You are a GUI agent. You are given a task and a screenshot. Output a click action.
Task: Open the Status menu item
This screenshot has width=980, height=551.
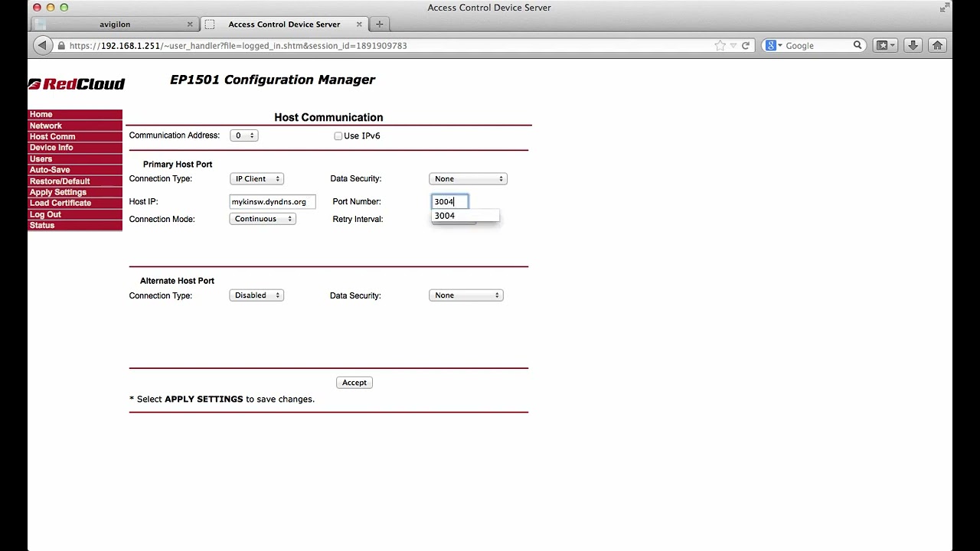(x=75, y=226)
